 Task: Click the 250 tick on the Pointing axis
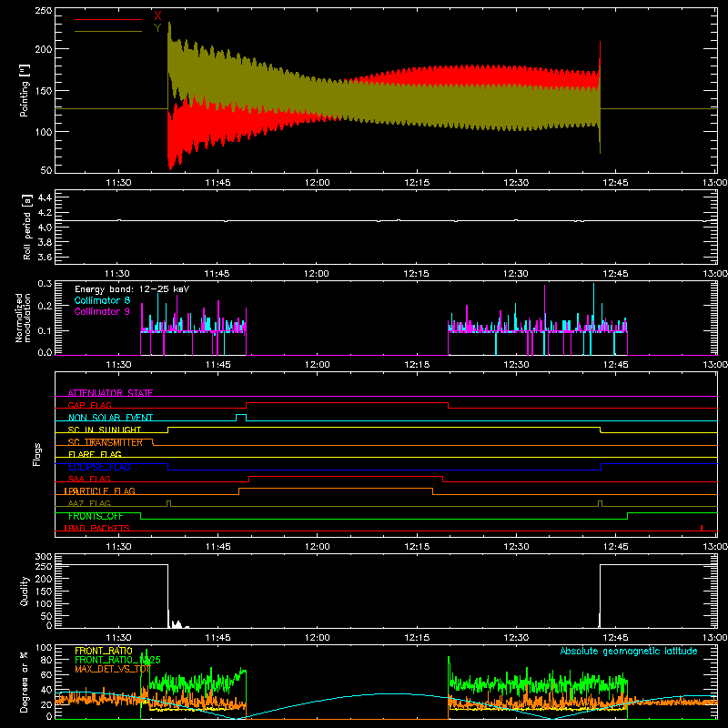pos(43,10)
